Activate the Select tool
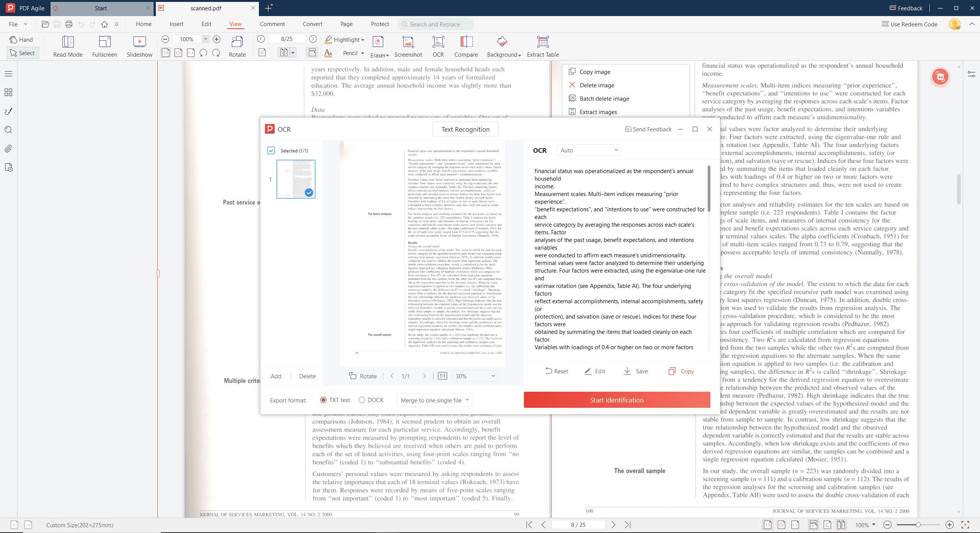 [x=23, y=53]
